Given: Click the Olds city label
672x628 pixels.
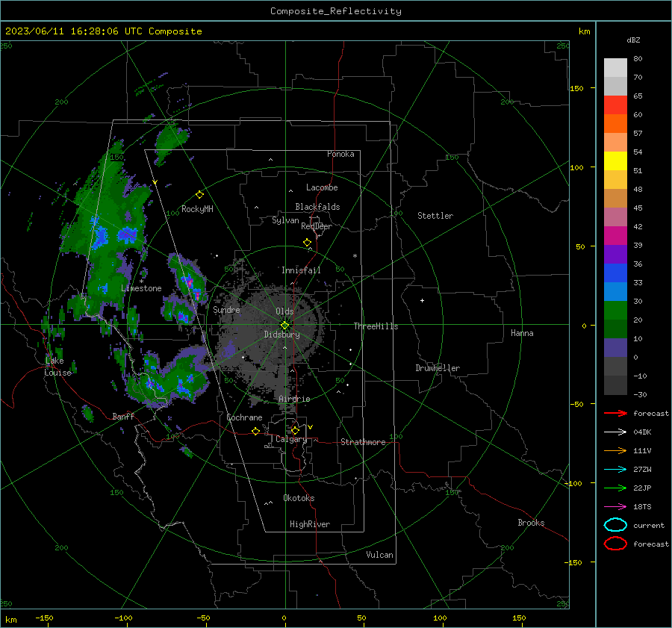Looking at the screenshot, I should 284,311.
